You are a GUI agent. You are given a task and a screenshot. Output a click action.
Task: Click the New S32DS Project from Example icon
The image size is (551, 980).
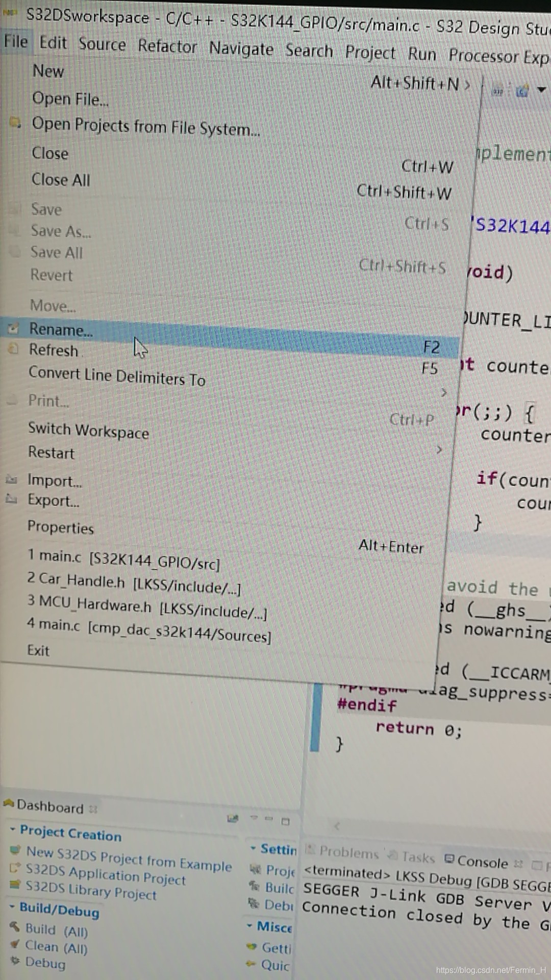coord(16,850)
